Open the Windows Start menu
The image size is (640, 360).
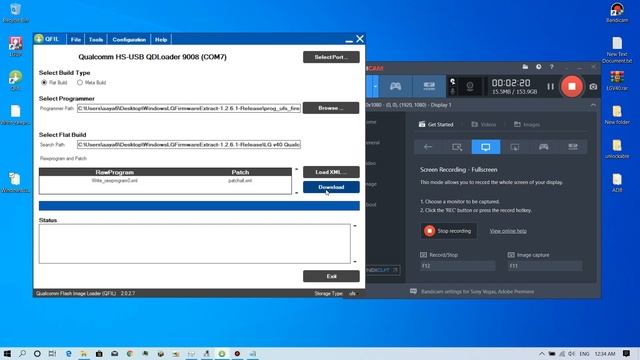tap(7, 353)
